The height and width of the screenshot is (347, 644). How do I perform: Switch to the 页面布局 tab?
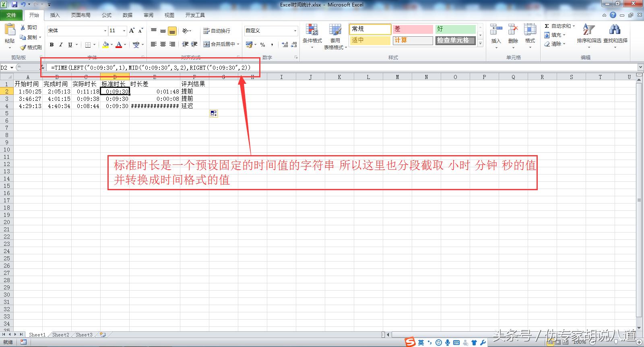point(80,15)
